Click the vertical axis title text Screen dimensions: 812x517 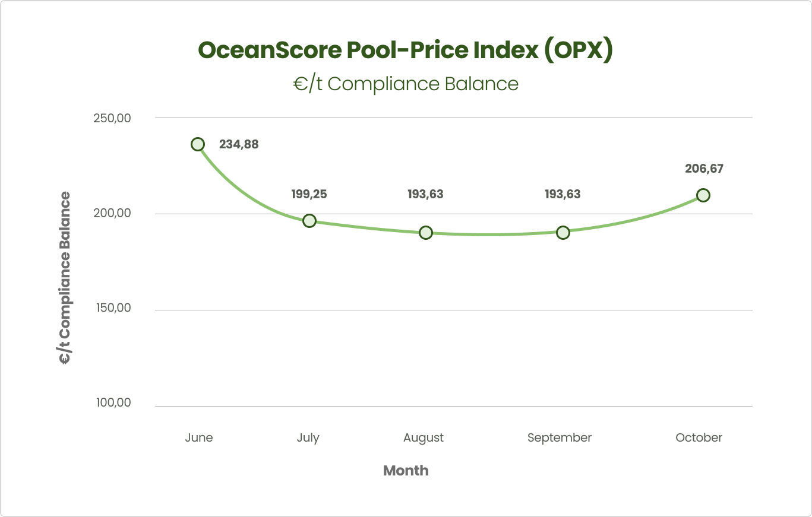coord(64,278)
